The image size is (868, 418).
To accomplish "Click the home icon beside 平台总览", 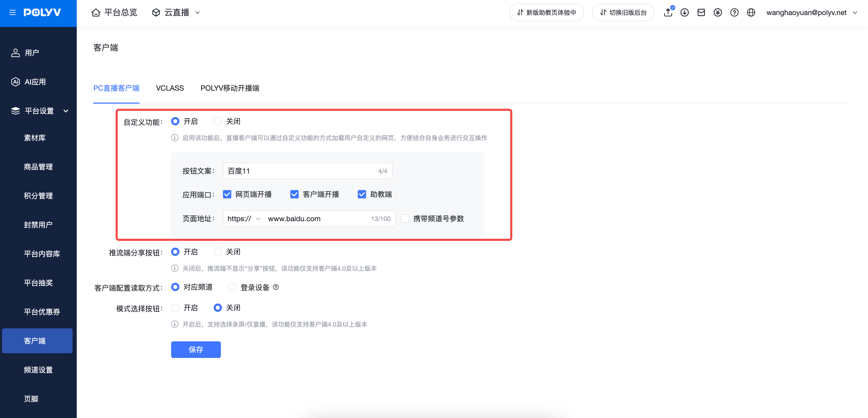I will (x=96, y=12).
